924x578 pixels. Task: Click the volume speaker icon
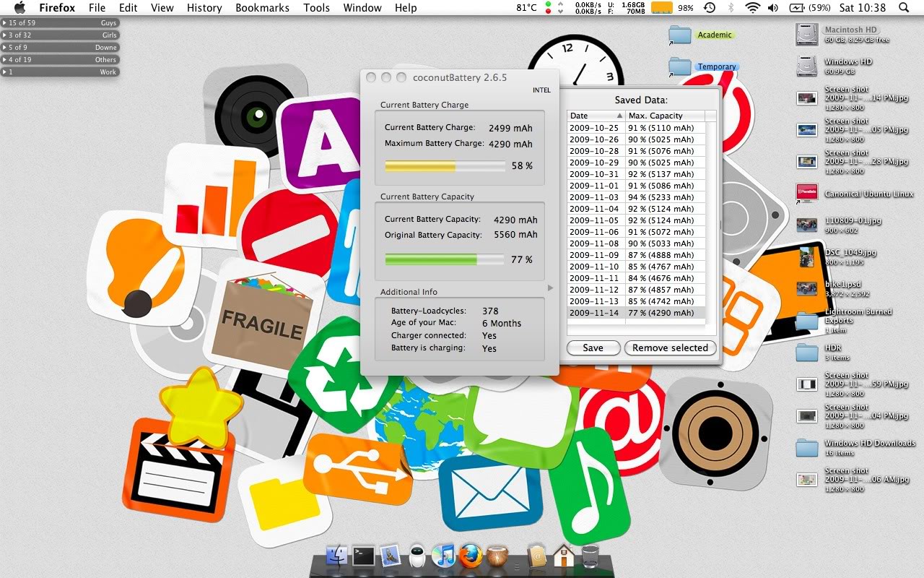click(773, 7)
